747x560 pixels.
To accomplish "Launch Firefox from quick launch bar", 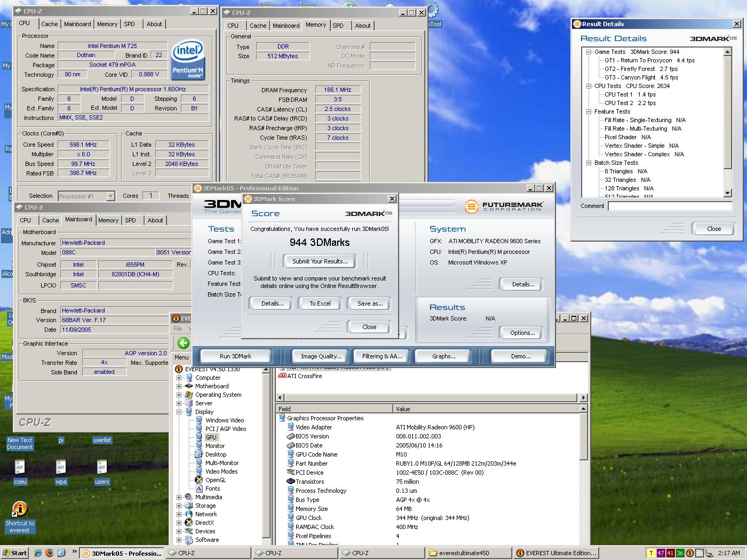I will [x=50, y=553].
